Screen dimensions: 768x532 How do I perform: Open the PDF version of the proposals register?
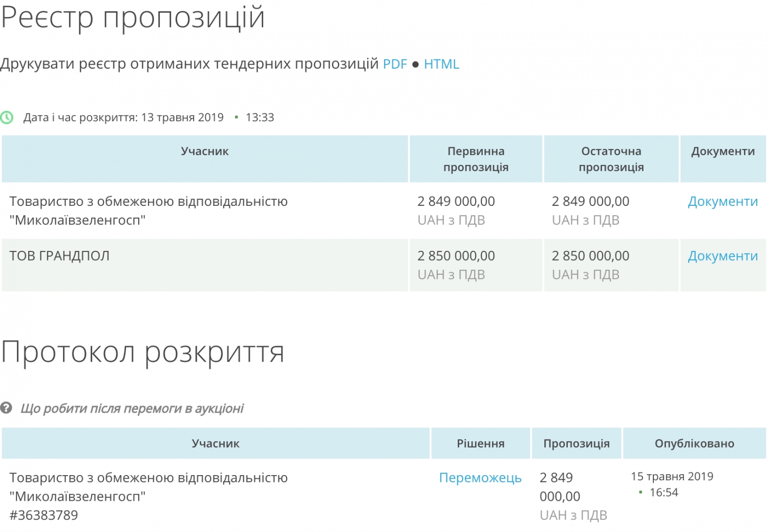[x=395, y=65]
